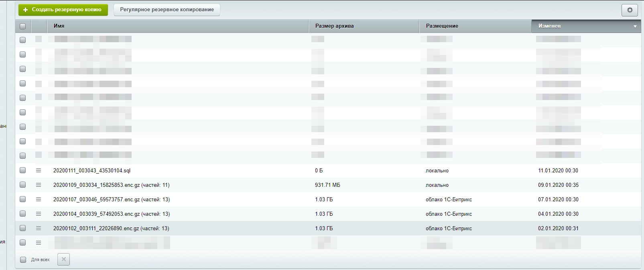The height and width of the screenshot is (270, 644).
Task: Click the Изменен column header label
Action: 549,26
